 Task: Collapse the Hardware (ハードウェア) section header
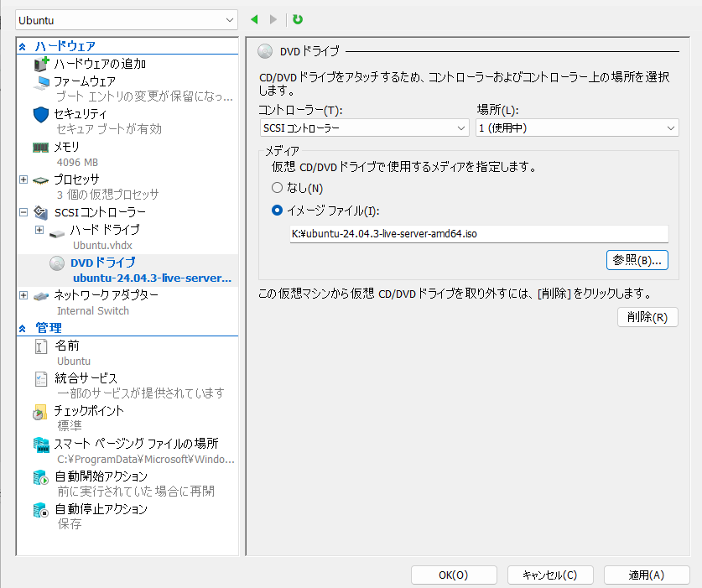23,47
